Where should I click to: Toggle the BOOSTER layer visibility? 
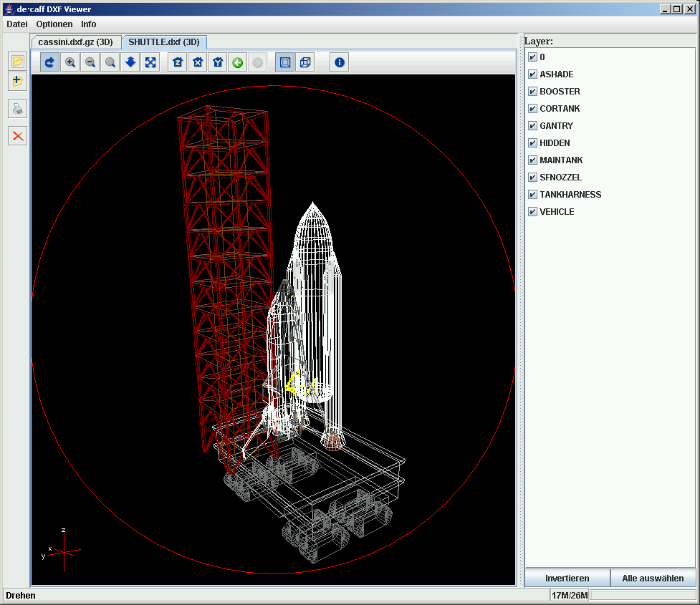tap(532, 92)
